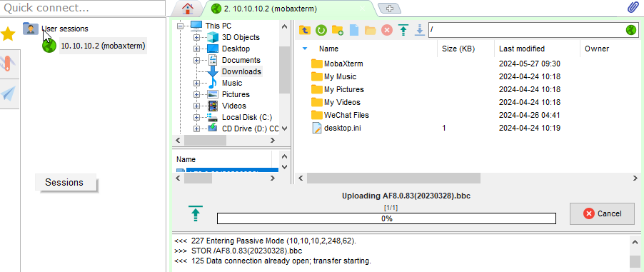The image size is (644, 272).
Task: Select the Downloads folder in tree
Action: 241,71
